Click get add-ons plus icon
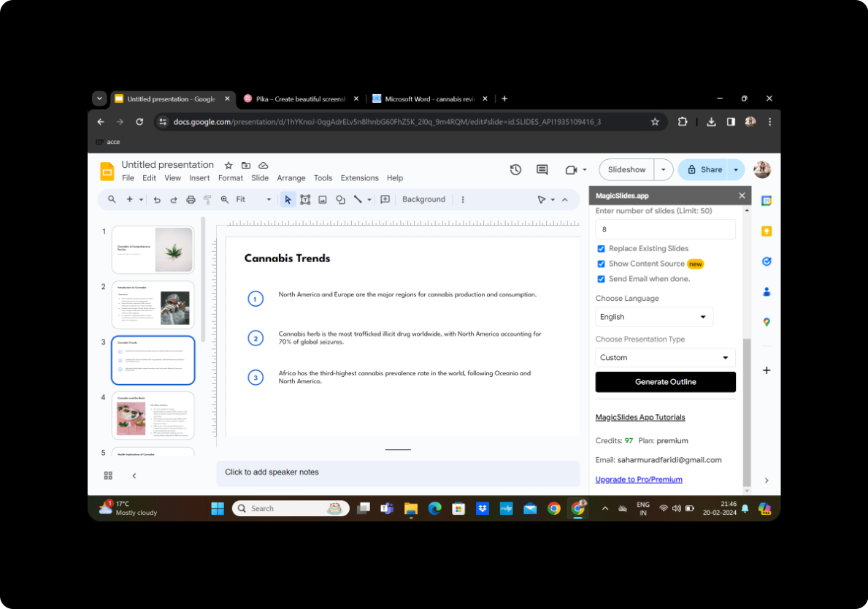Screen dimensions: 868x609 tap(767, 370)
